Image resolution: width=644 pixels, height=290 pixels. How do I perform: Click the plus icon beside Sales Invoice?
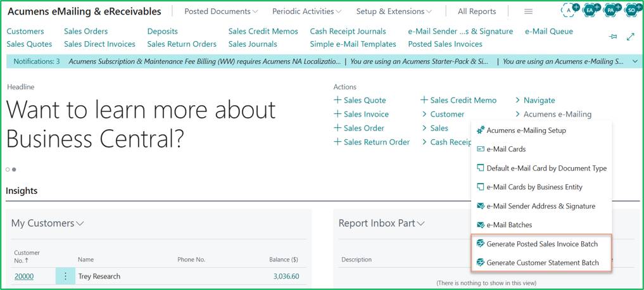click(x=338, y=114)
